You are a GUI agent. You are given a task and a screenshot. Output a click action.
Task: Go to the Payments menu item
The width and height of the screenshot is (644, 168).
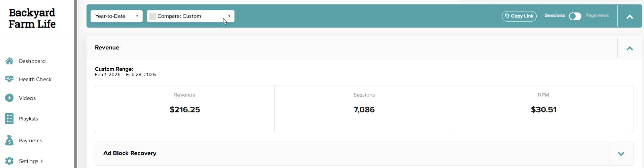coord(30,140)
